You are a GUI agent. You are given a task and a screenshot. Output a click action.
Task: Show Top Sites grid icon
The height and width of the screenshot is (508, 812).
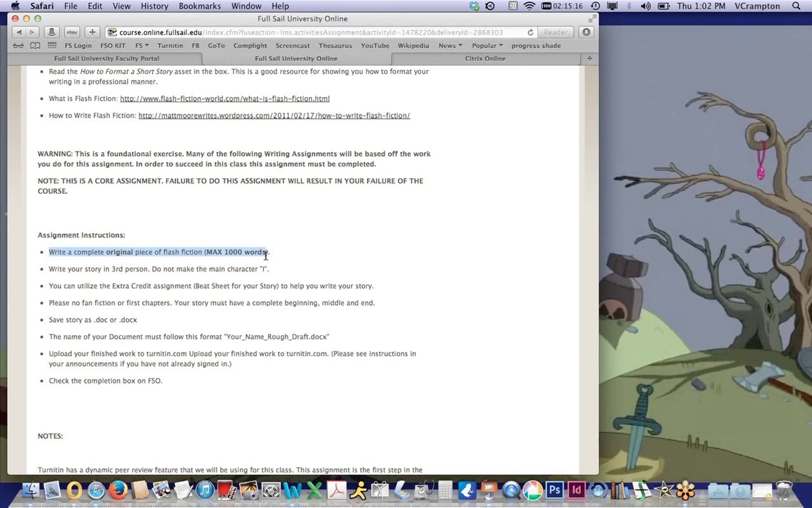[52, 45]
